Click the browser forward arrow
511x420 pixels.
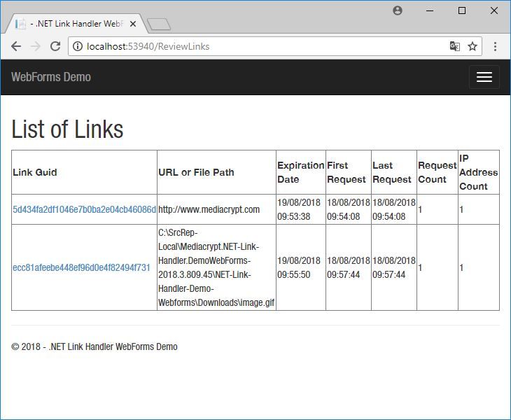(36, 47)
